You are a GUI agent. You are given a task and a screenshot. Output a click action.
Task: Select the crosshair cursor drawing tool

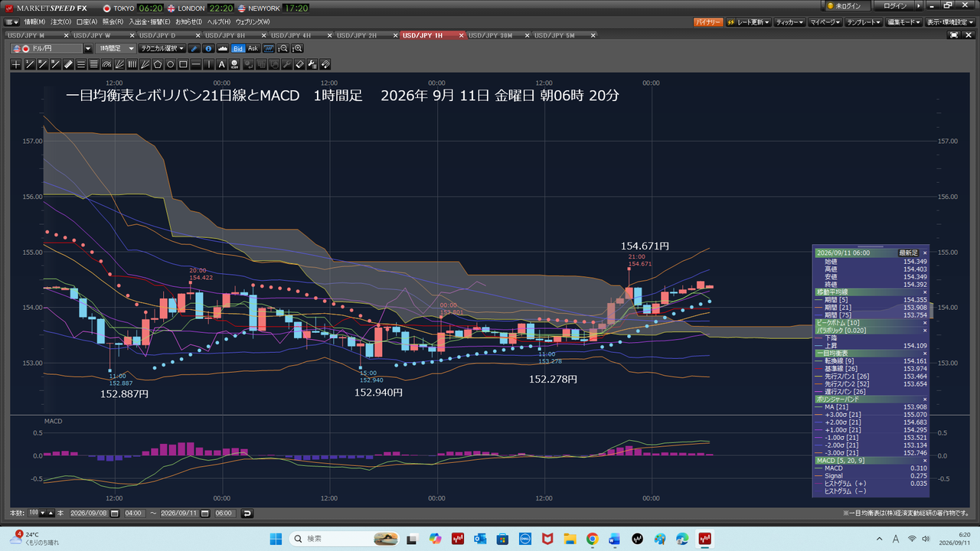(16, 64)
